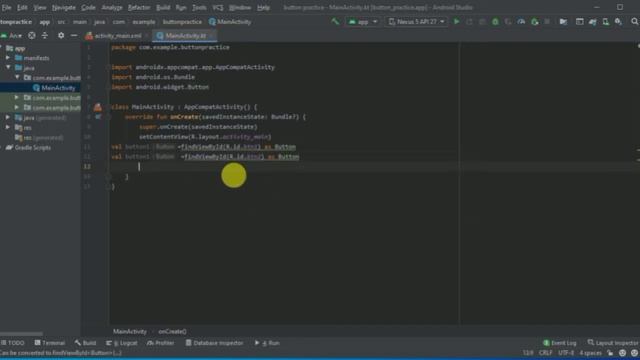640x360 pixels.
Task: Click the Debug app bug icon
Action: (495, 22)
